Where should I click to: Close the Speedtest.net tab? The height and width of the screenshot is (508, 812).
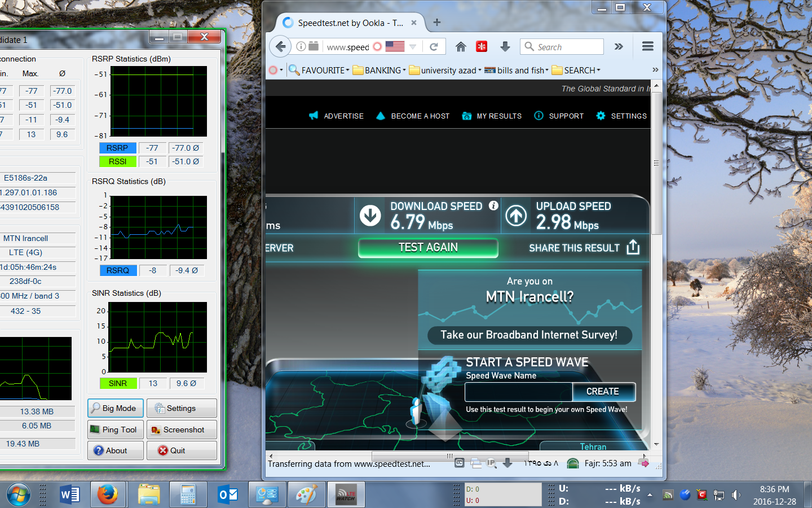414,23
